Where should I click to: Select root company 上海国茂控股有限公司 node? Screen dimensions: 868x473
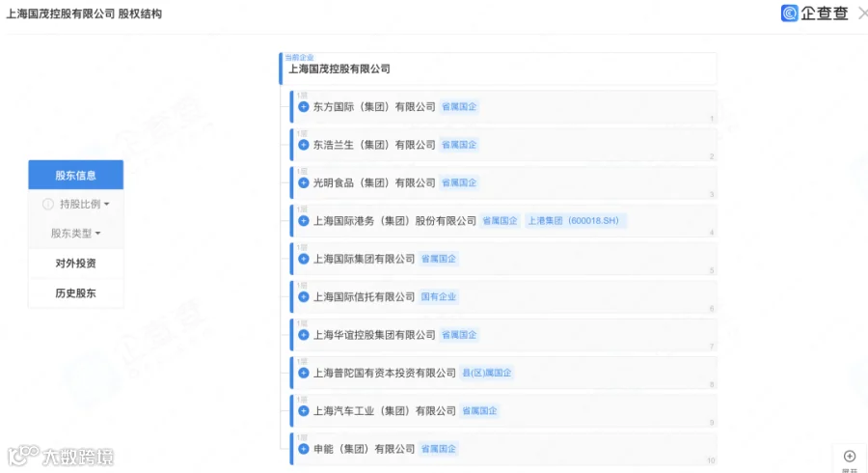(x=499, y=69)
